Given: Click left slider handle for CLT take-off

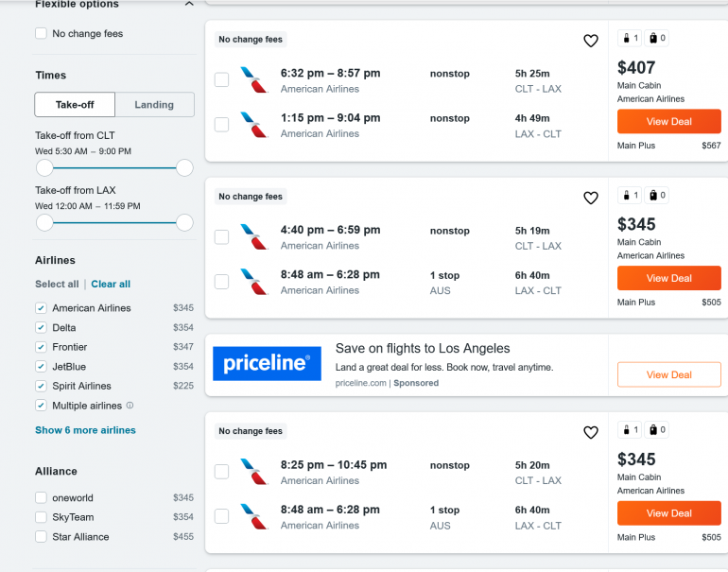Looking at the screenshot, I should [x=44, y=168].
